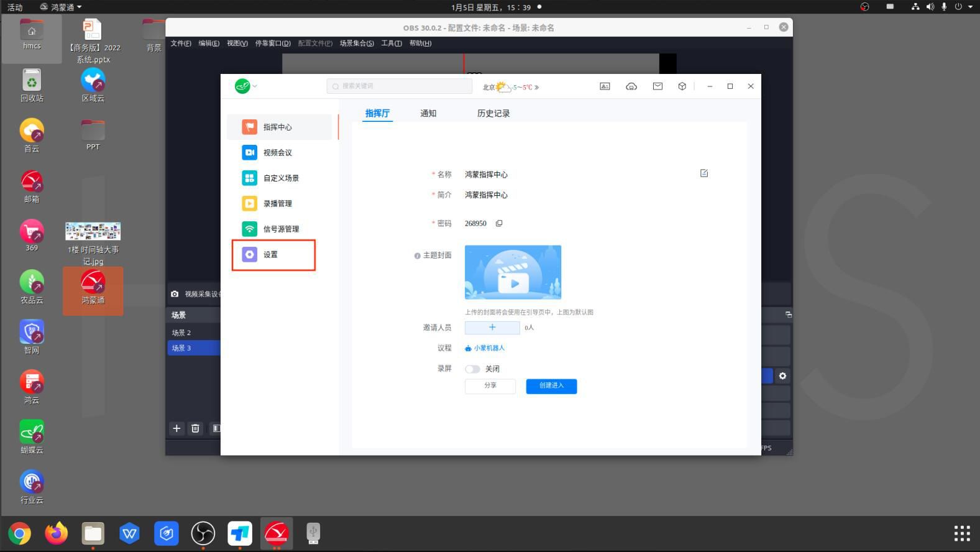Open the contact card icon in header
This screenshot has width=980, height=552.
(x=604, y=86)
